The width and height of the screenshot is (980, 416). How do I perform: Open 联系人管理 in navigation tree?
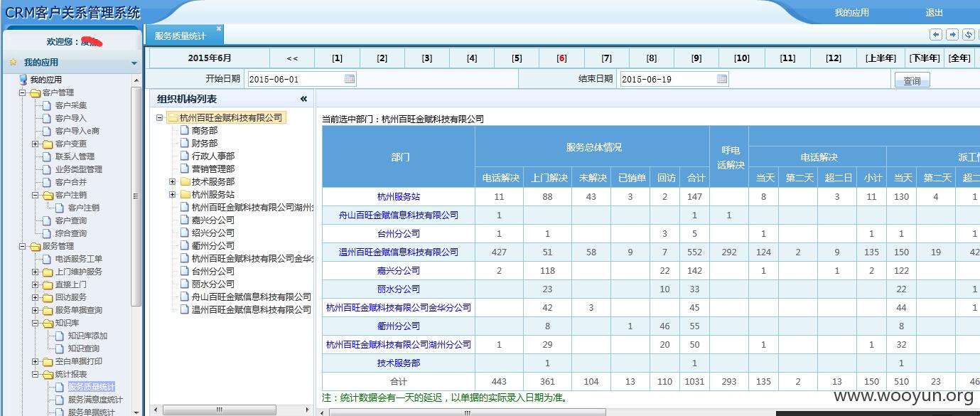(75, 156)
